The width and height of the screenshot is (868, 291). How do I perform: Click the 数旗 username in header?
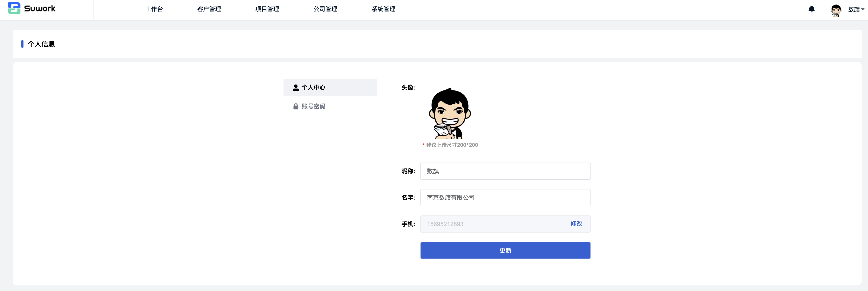[x=854, y=9]
